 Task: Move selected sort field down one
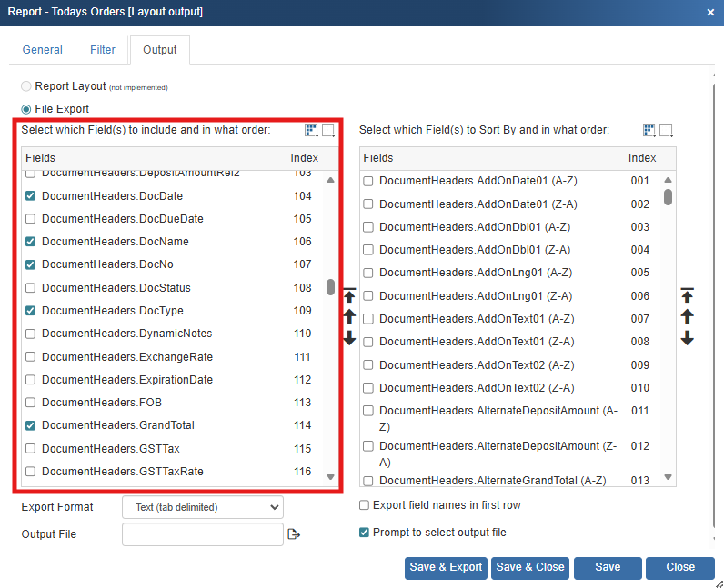[688, 338]
